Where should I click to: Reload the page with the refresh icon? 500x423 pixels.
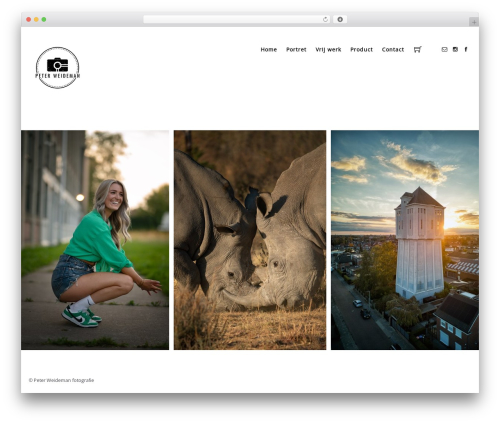coord(325,19)
